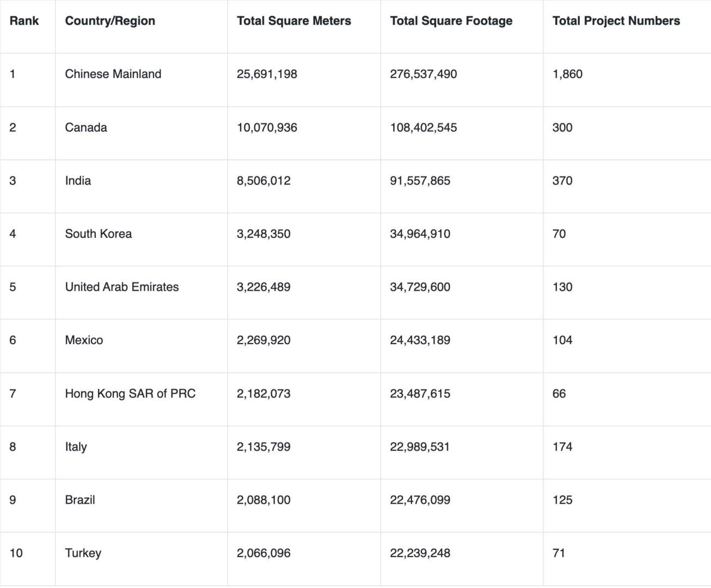
Task: Select the Canada country cell
Action: (x=86, y=127)
